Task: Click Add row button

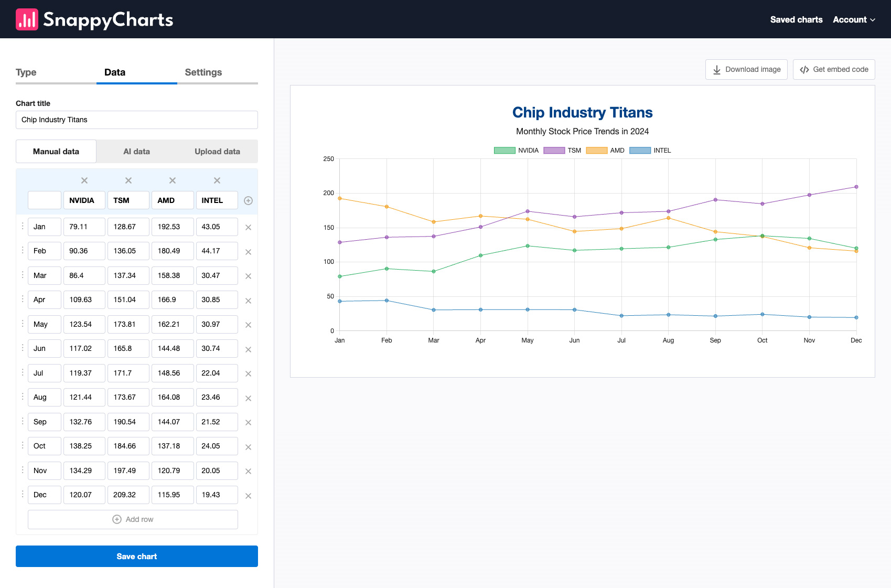Action: (x=133, y=519)
